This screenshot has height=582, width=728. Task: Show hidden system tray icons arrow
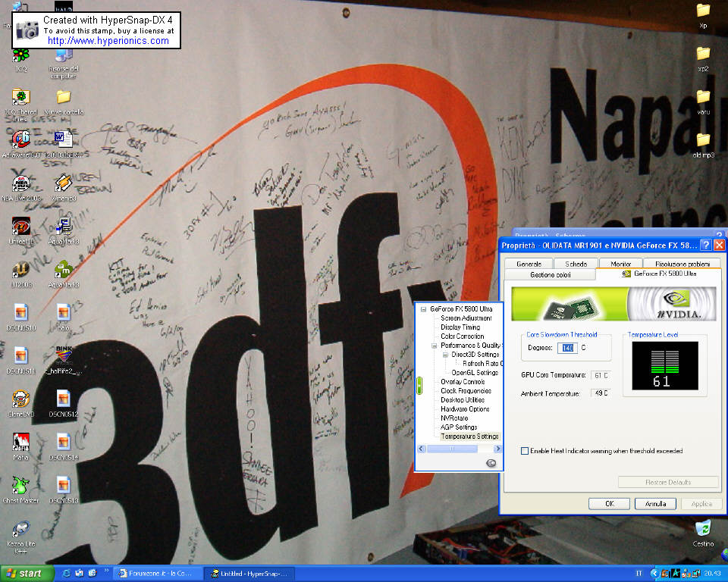(x=654, y=574)
